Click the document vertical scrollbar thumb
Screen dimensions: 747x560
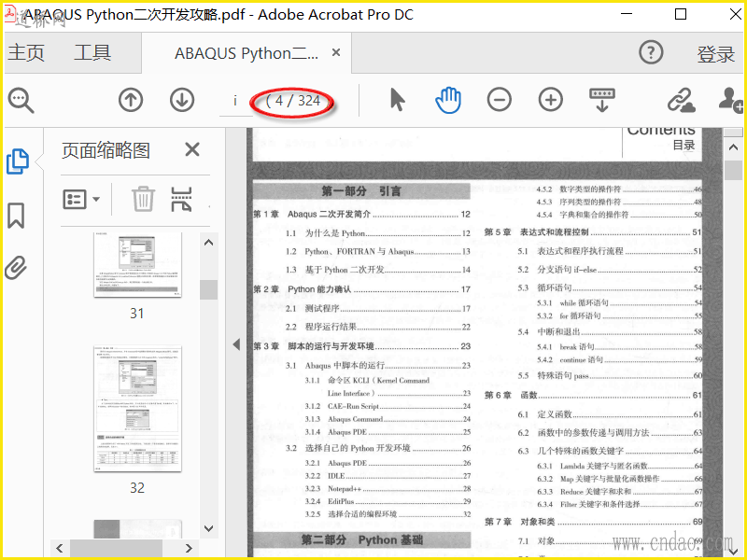pos(733,170)
